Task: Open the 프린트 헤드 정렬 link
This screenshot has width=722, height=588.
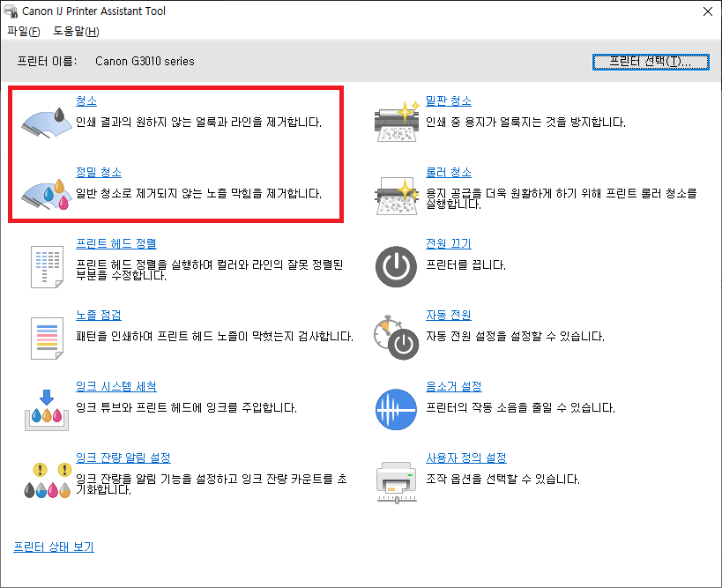Action: (x=116, y=243)
